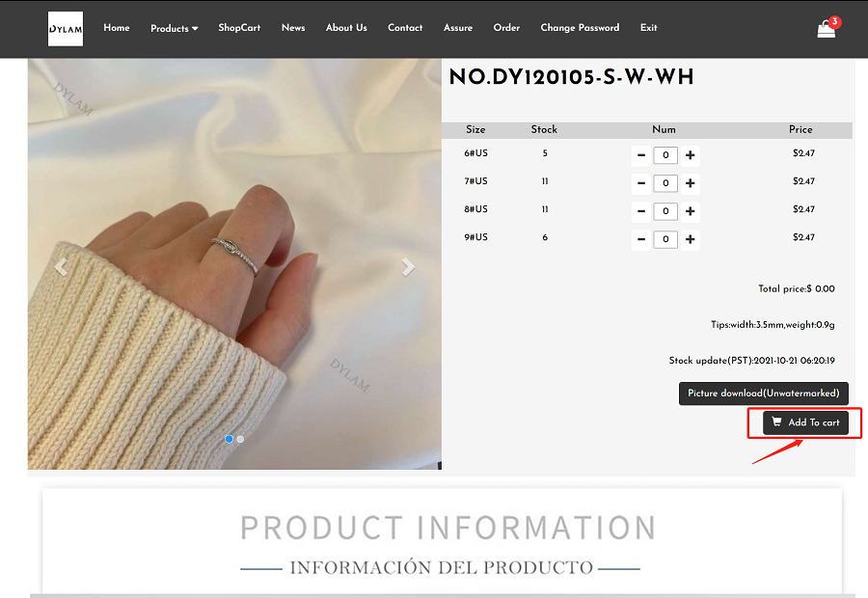This screenshot has height=598, width=868.
Task: Select the second carousel dot indicator
Action: coord(240,439)
